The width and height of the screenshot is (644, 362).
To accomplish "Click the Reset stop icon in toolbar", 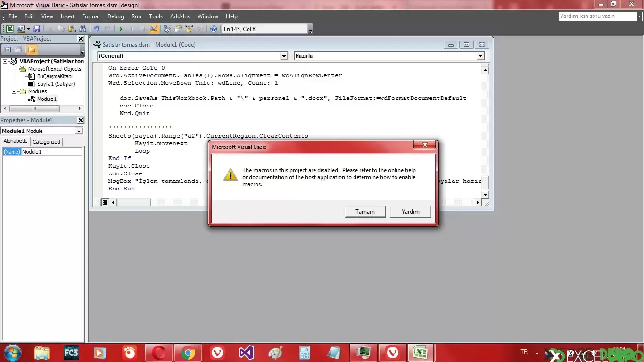I will point(142,29).
